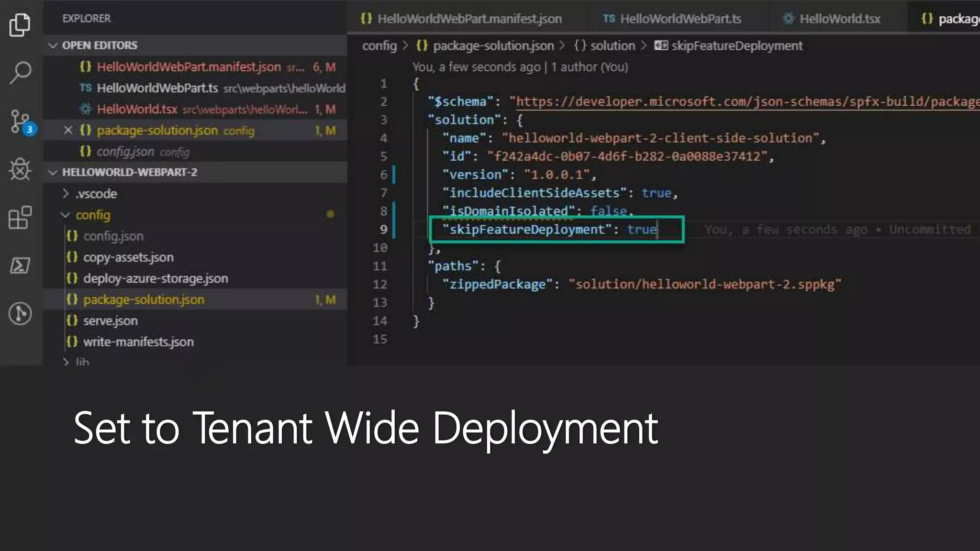The image size is (980, 551).
Task: Click TS icon of HelloWorldWebPart.ts in Open Editors
Action: click(86, 88)
